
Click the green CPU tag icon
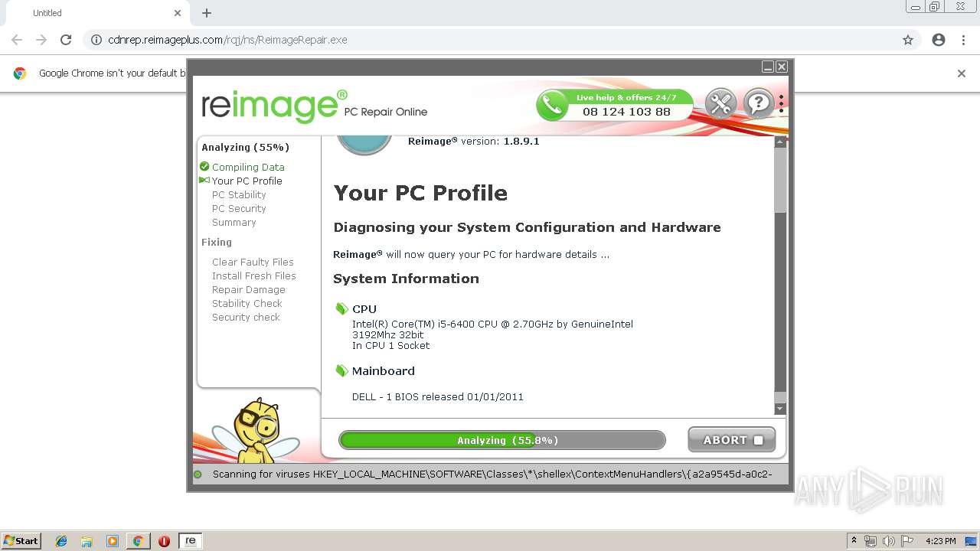point(341,309)
